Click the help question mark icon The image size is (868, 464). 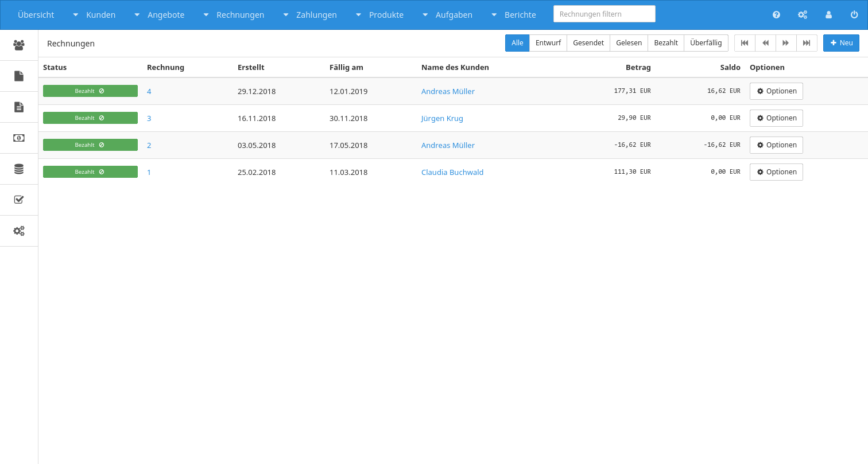tap(776, 15)
